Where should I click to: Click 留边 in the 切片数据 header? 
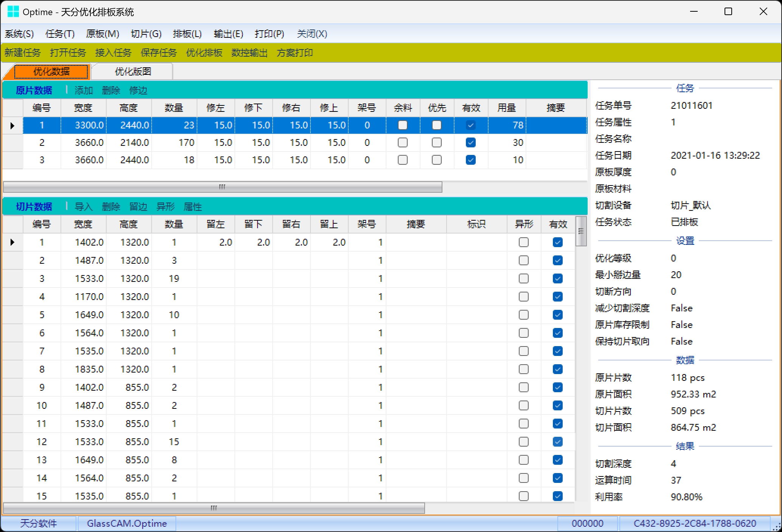138,207
